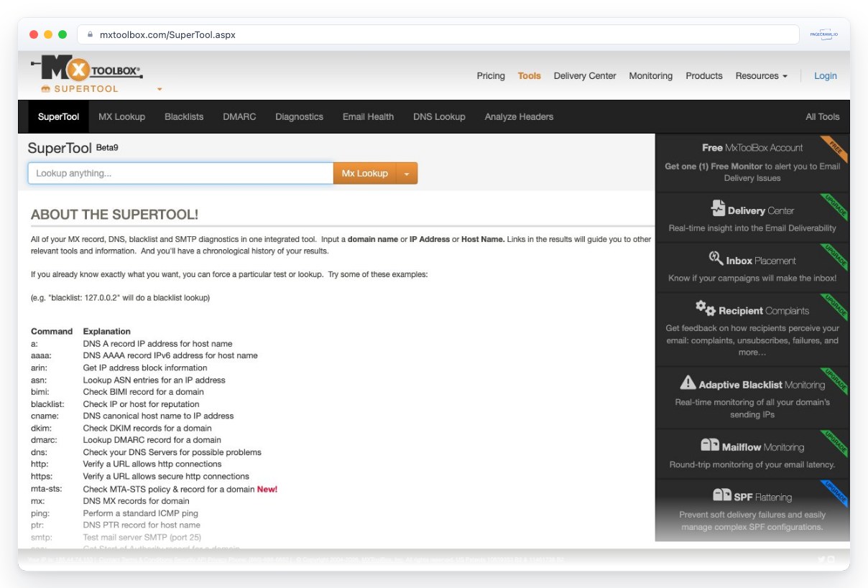The image size is (868, 588).
Task: Click the PageCrawl.io icon in browser bar
Action: pos(824,34)
